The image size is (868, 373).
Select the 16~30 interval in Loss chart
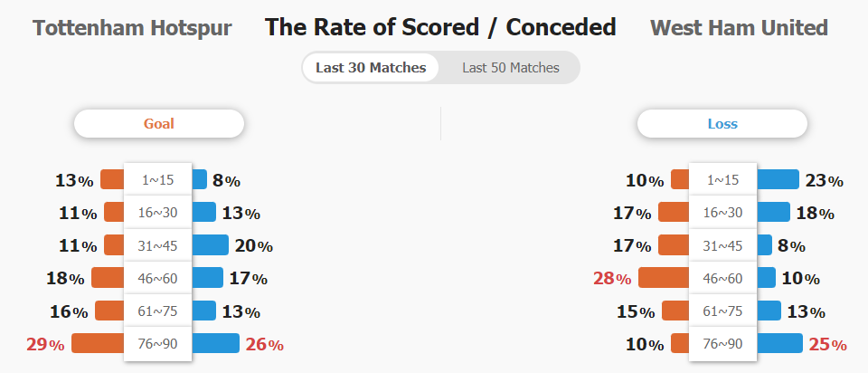722,212
